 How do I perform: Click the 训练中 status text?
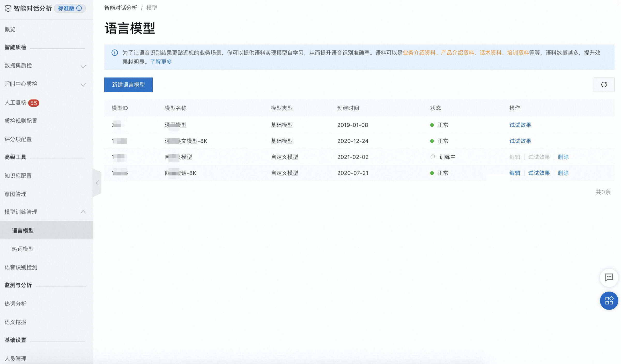(447, 157)
